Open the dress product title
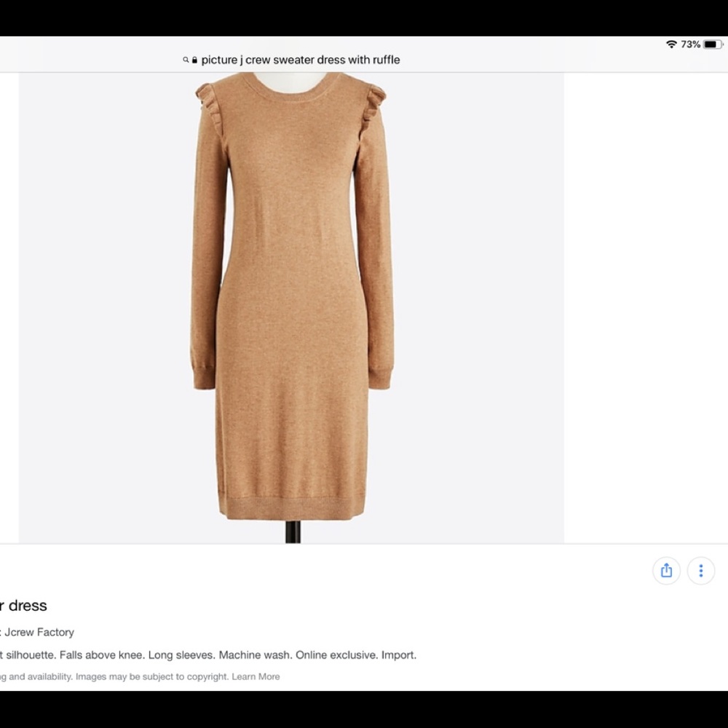This screenshot has height=728, width=728. [x=23, y=605]
